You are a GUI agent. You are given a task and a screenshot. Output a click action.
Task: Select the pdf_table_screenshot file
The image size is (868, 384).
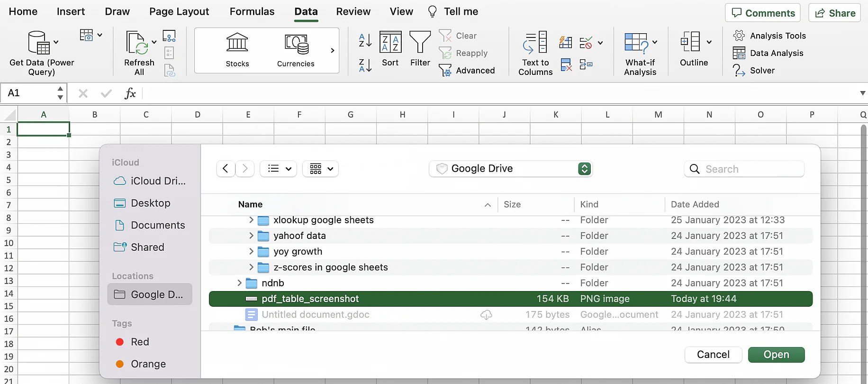pyautogui.click(x=510, y=299)
